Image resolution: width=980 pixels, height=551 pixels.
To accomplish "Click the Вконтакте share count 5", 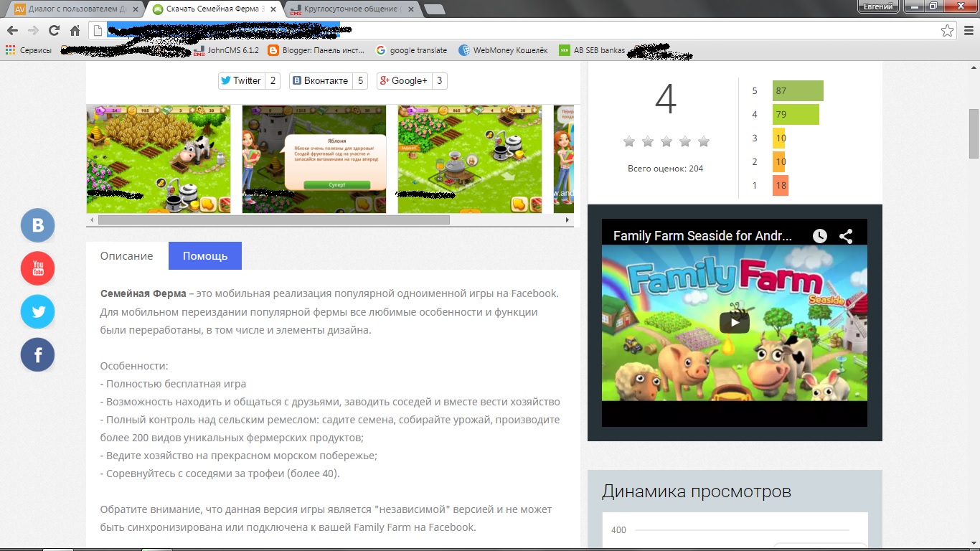I will [360, 80].
